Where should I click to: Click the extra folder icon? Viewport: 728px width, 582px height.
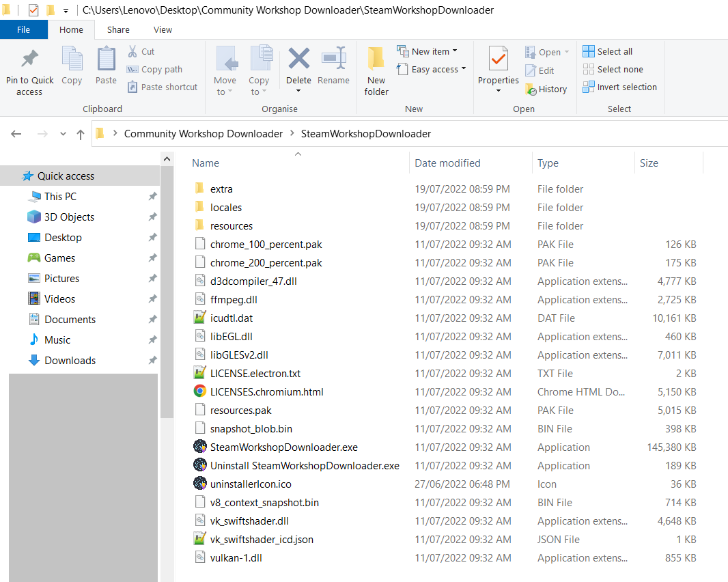click(x=199, y=188)
